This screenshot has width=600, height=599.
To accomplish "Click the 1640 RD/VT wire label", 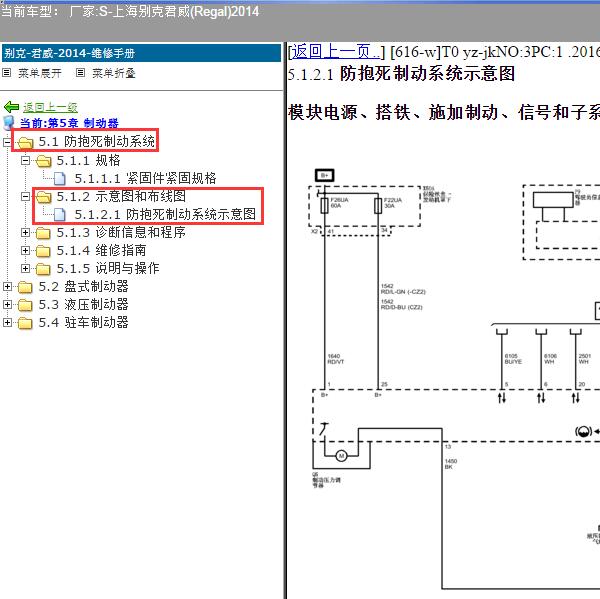I will click(x=336, y=359).
